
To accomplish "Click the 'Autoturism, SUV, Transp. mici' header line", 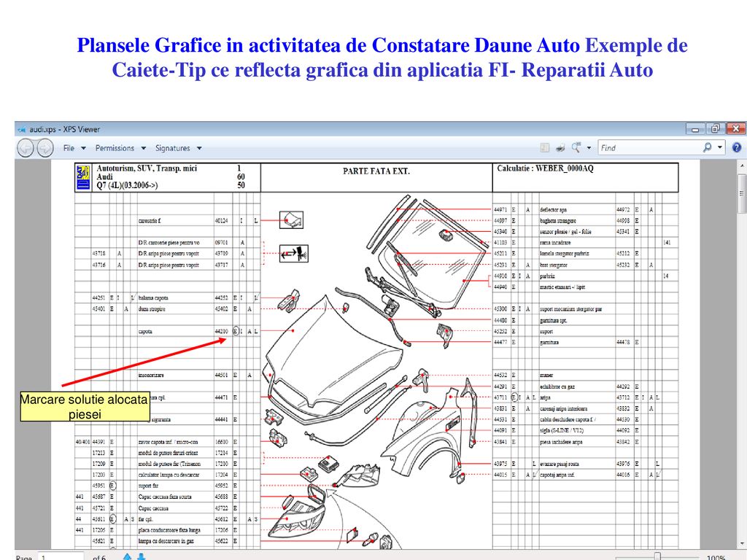I will pos(147,168).
